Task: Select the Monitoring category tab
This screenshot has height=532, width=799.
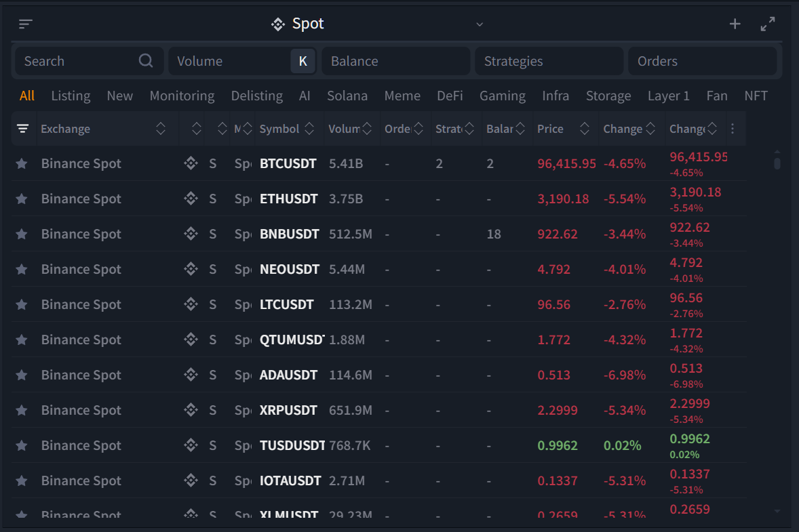Action: 182,96
